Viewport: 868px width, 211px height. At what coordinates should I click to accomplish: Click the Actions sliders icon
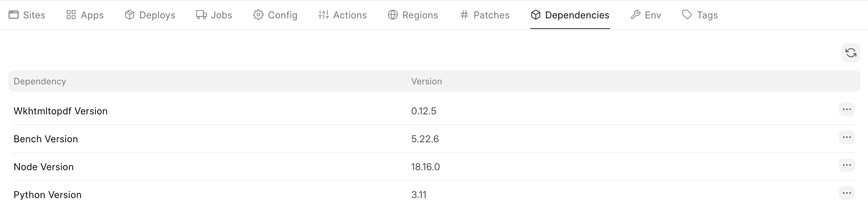coord(323,15)
